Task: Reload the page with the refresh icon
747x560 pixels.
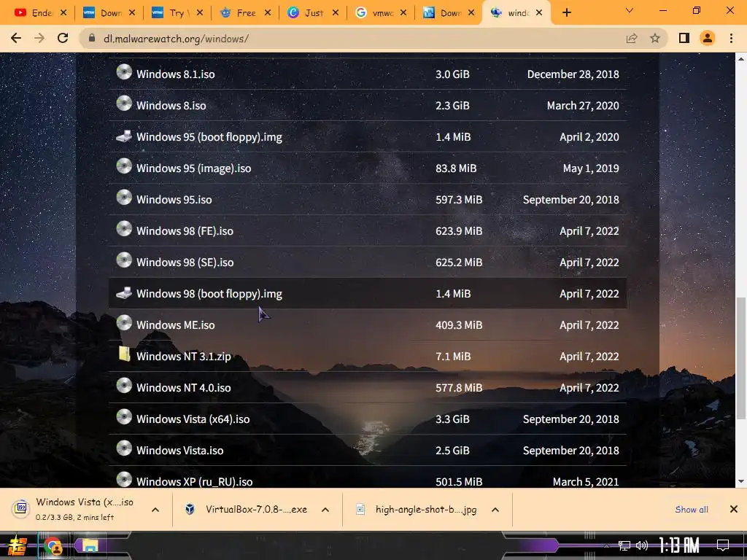Action: coord(63,38)
